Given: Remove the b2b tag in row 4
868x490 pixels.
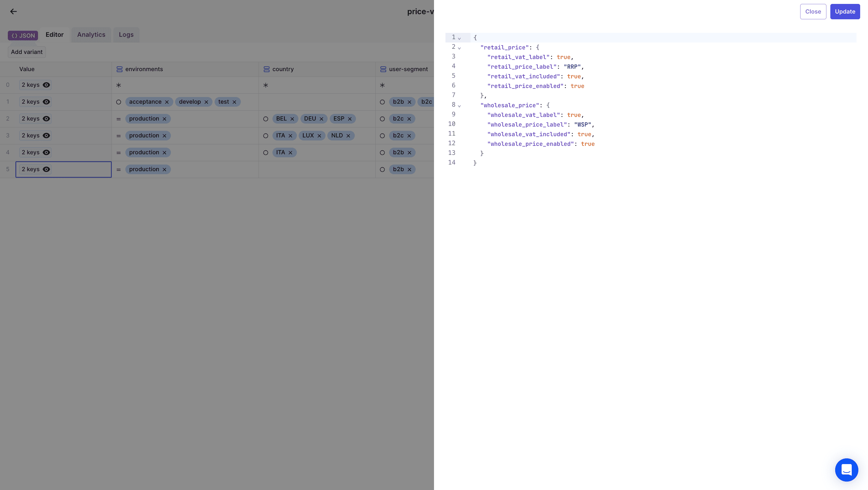Looking at the screenshot, I should point(409,153).
